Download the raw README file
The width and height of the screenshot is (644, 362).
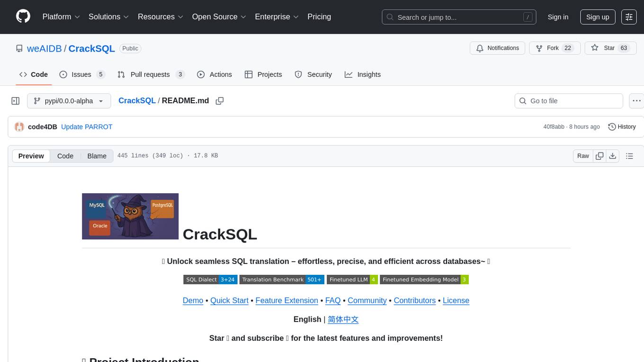613,156
